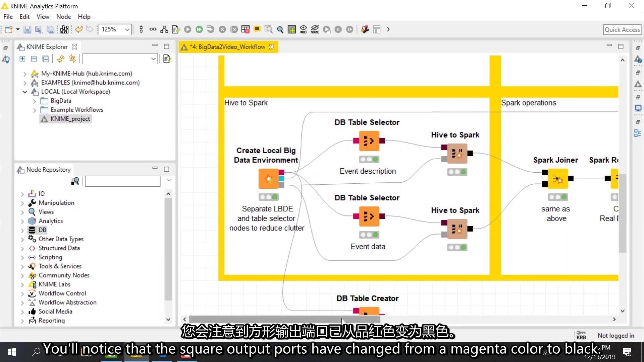The width and height of the screenshot is (644, 362).
Task: Click the green Add metanode icon
Action: pyautogui.click(x=292, y=29)
